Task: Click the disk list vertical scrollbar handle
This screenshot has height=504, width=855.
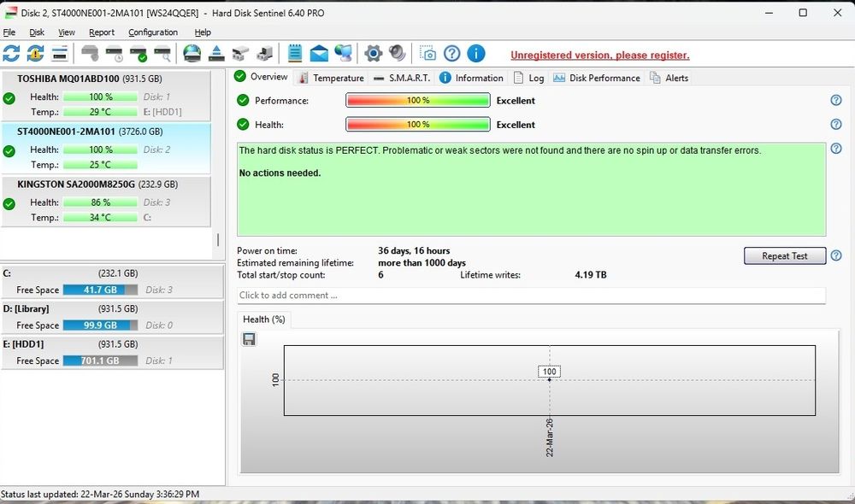Action: (217, 240)
